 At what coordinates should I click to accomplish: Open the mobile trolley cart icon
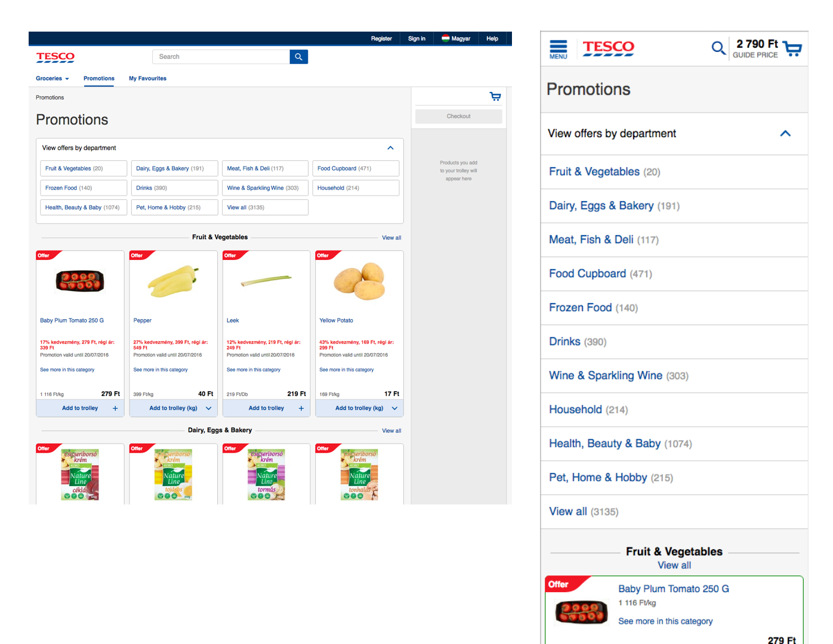[792, 49]
